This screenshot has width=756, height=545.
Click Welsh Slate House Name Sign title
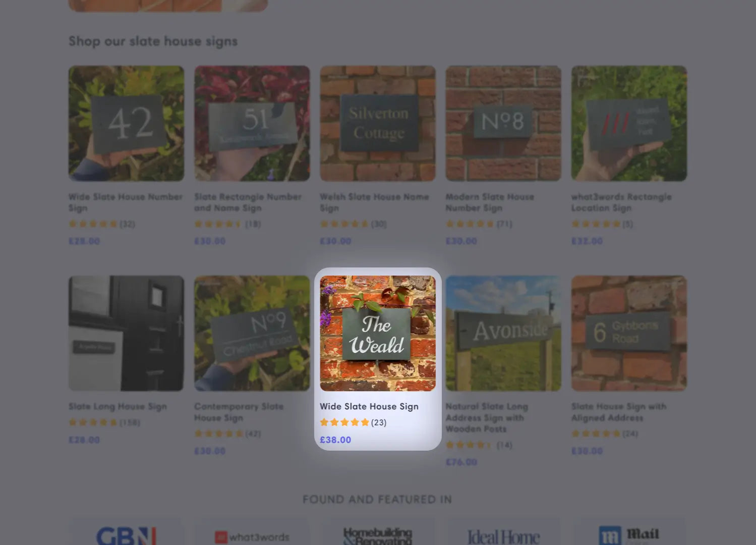[x=374, y=202]
